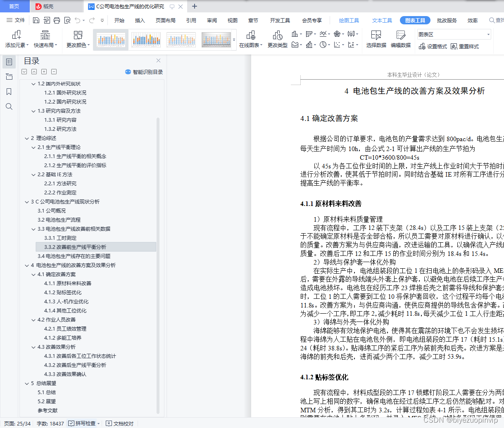Collapse the 4.3 改善效果分析 node
The width and height of the screenshot is (504, 428).
pos(33,347)
